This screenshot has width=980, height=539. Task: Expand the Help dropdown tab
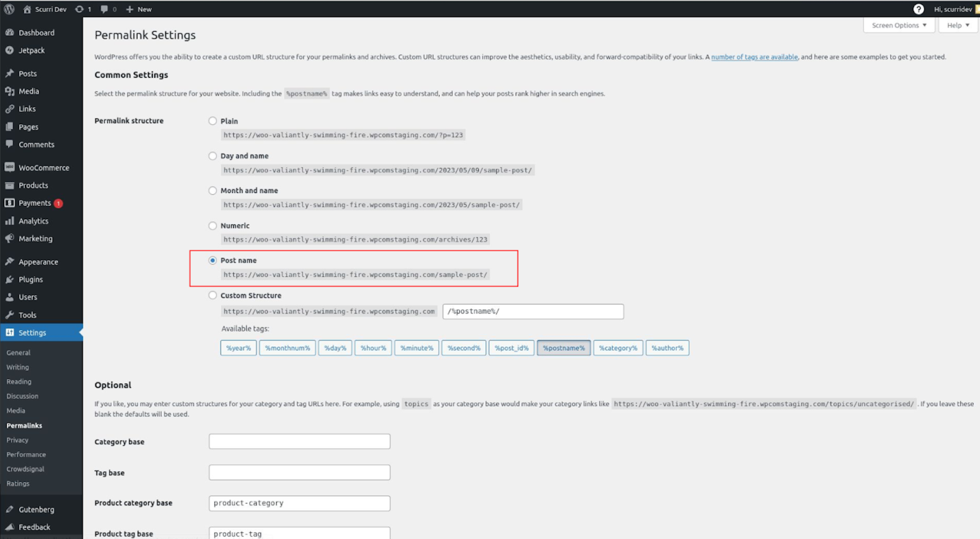pos(958,25)
